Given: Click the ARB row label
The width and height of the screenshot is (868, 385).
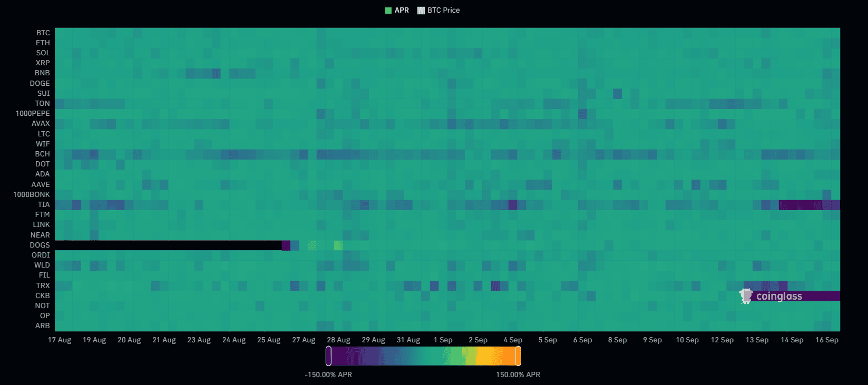Looking at the screenshot, I should (x=43, y=325).
